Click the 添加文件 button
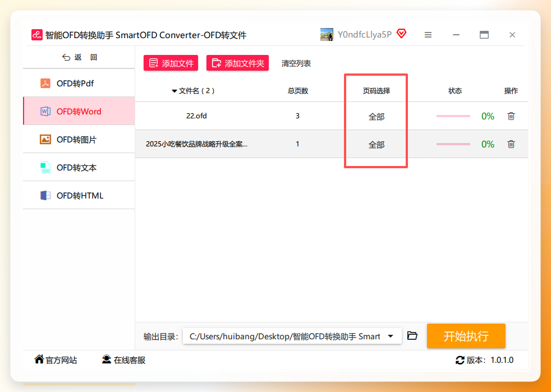This screenshot has height=392, width=551. (x=171, y=63)
